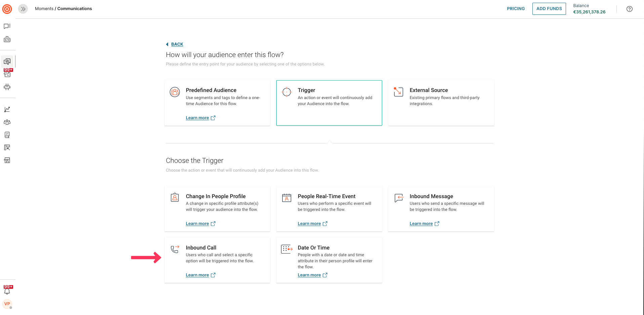Open the chat bubble icon in sidebar
This screenshot has height=315, width=644.
[7, 26]
